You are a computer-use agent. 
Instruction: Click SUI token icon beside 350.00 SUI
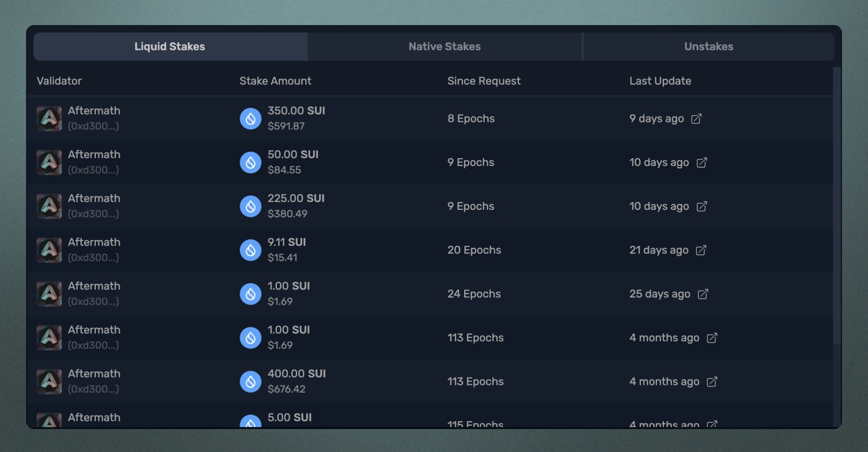250,119
